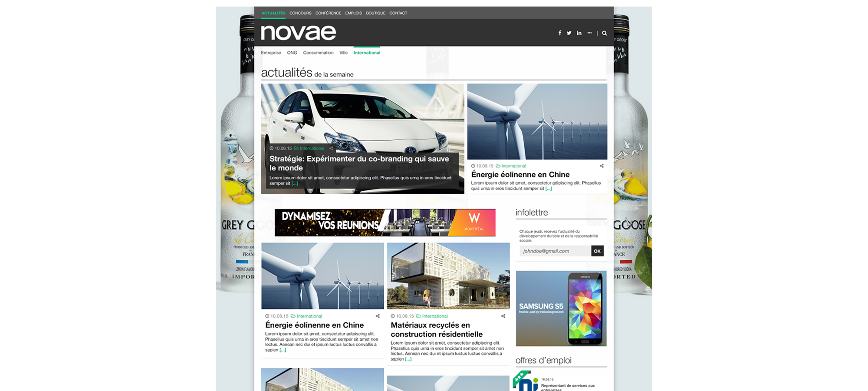The width and height of the screenshot is (868, 391).
Task: Click the Samsung S5 advertisement
Action: pos(561,308)
